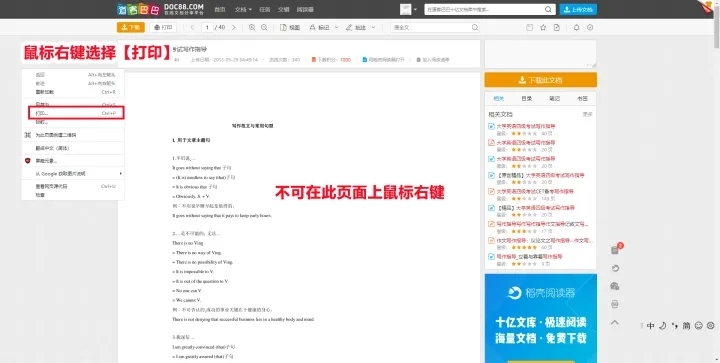Click the circled toolbar icon beside bell

click(x=590, y=28)
